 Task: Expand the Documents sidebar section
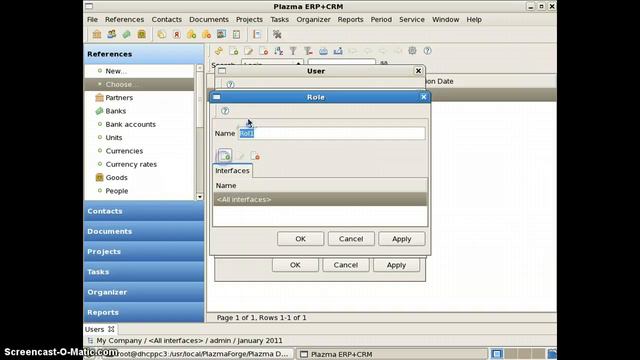144,231
